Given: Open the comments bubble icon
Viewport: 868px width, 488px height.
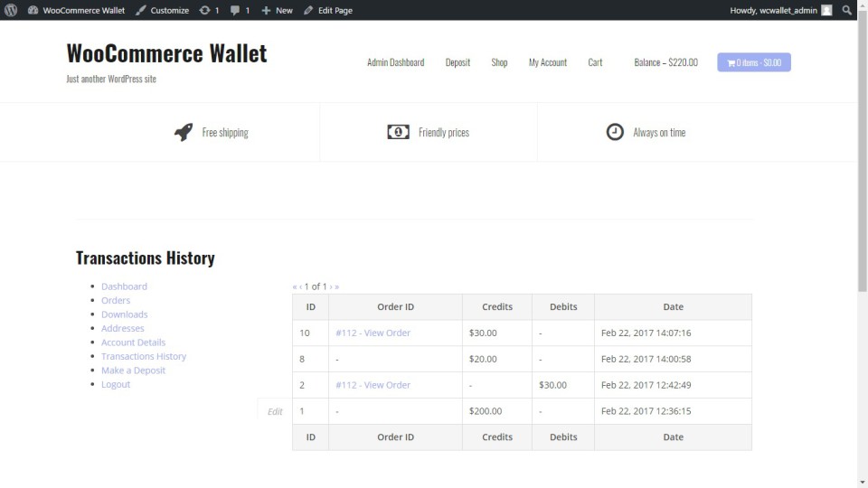Looking at the screenshot, I should pos(235,10).
